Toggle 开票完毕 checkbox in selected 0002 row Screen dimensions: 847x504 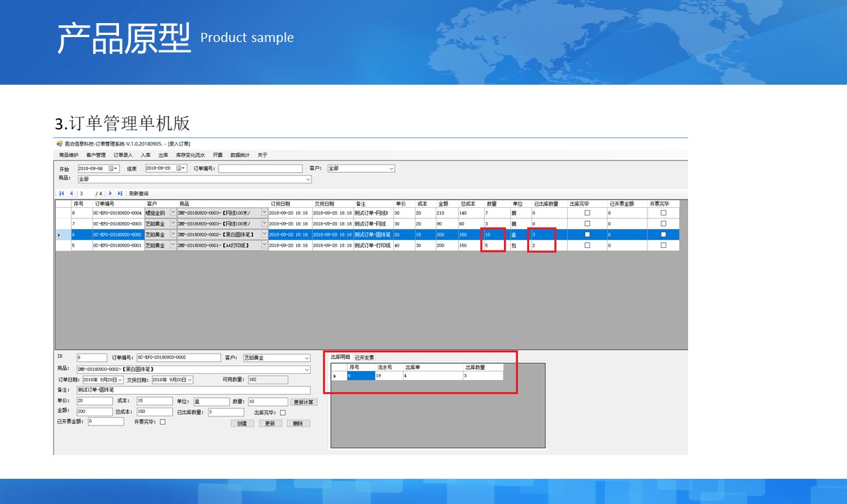click(x=664, y=234)
